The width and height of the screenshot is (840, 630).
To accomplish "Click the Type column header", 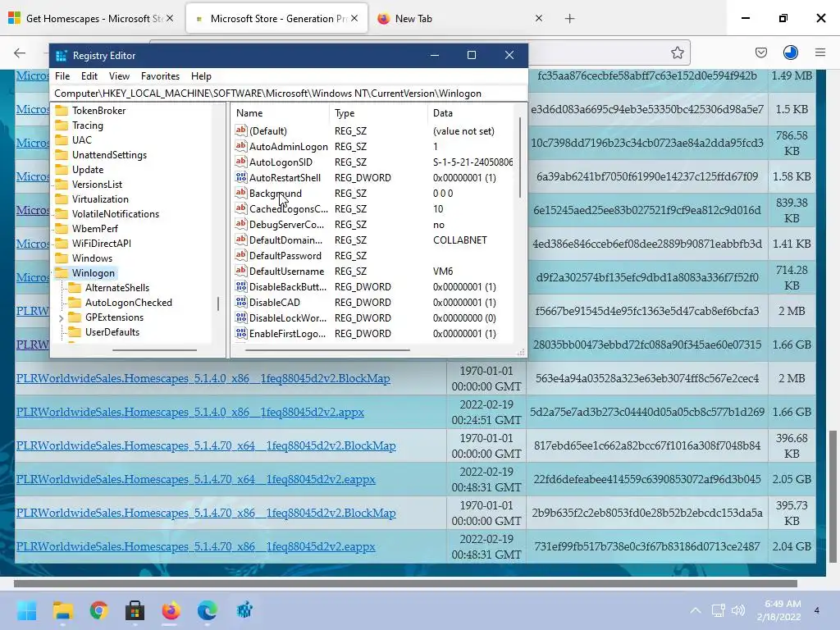I will point(379,113).
